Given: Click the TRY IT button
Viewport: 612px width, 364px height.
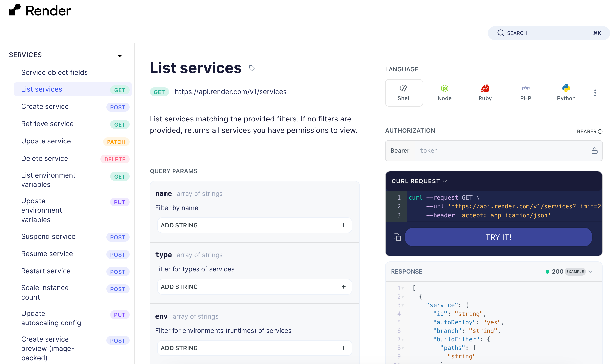Looking at the screenshot, I should (x=498, y=237).
